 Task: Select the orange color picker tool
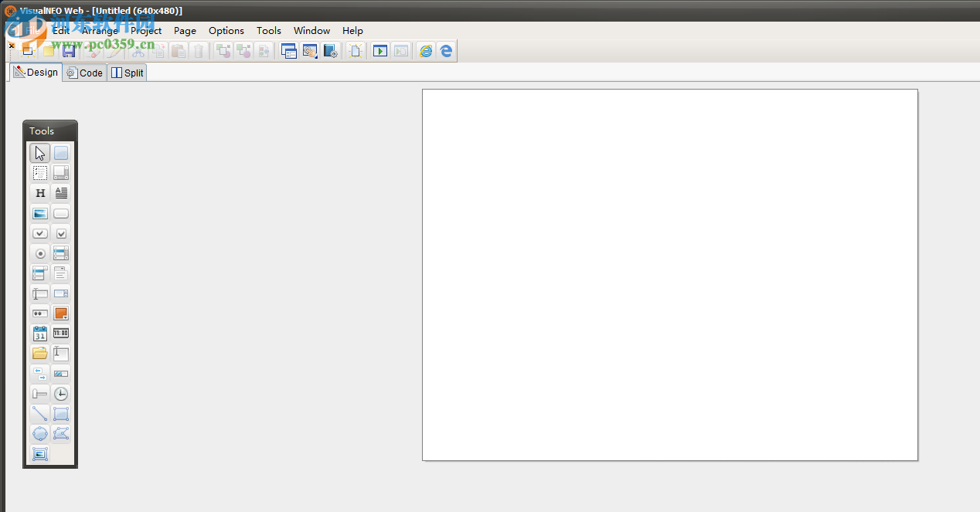coord(61,314)
